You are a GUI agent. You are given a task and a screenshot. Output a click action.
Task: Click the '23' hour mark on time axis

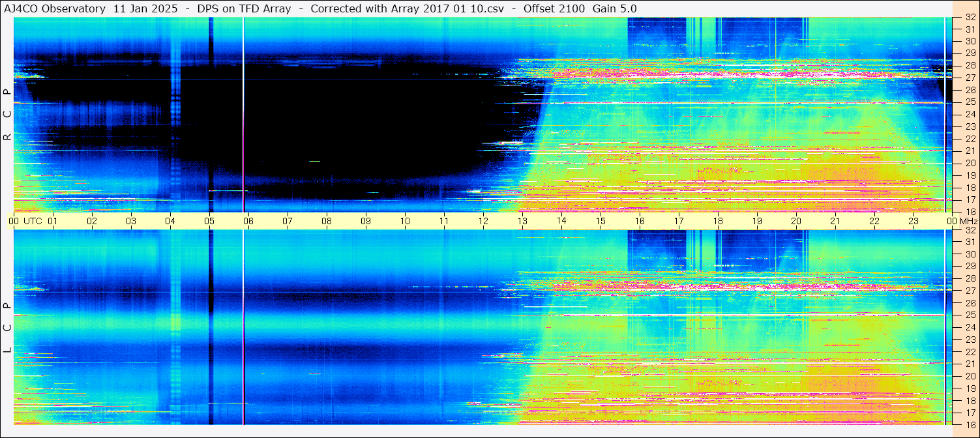(913, 221)
